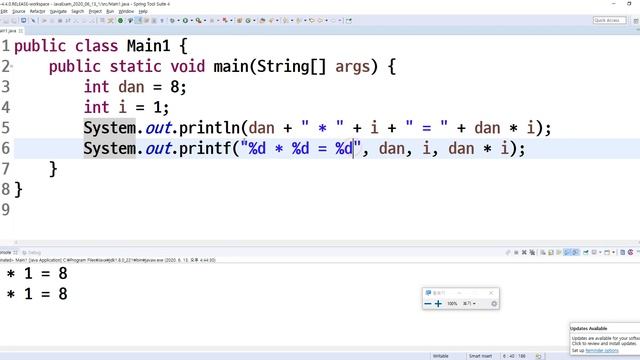The image size is (640, 360).
Task: Open the Magnifier views dropdown
Action: tap(469, 304)
